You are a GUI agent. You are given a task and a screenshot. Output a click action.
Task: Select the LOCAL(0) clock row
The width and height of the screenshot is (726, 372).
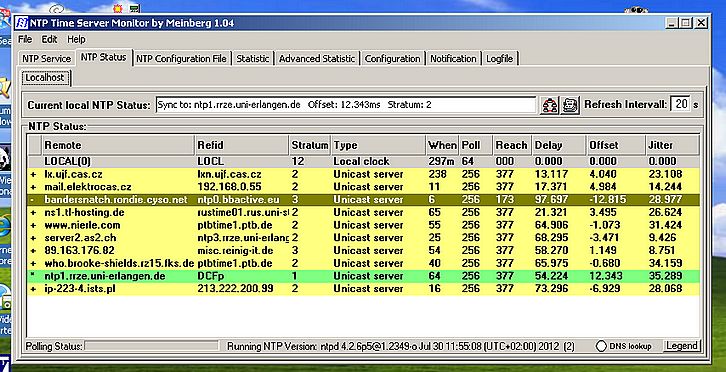[363, 162]
